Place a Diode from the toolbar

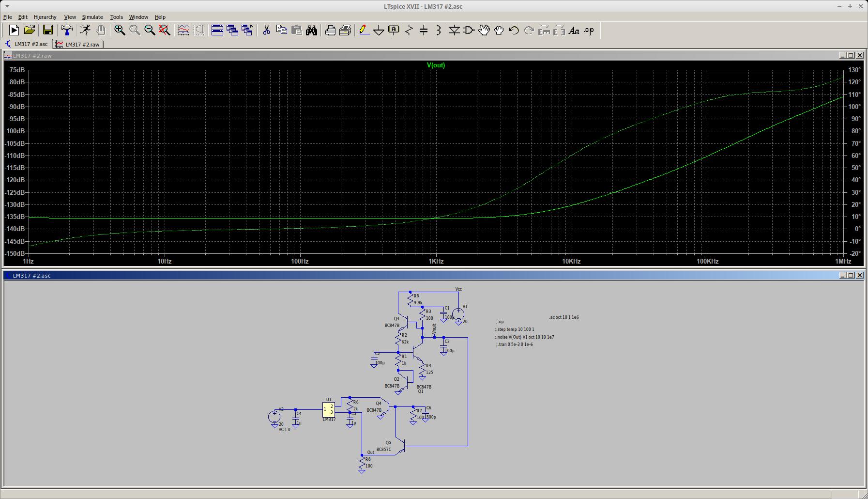(x=454, y=30)
